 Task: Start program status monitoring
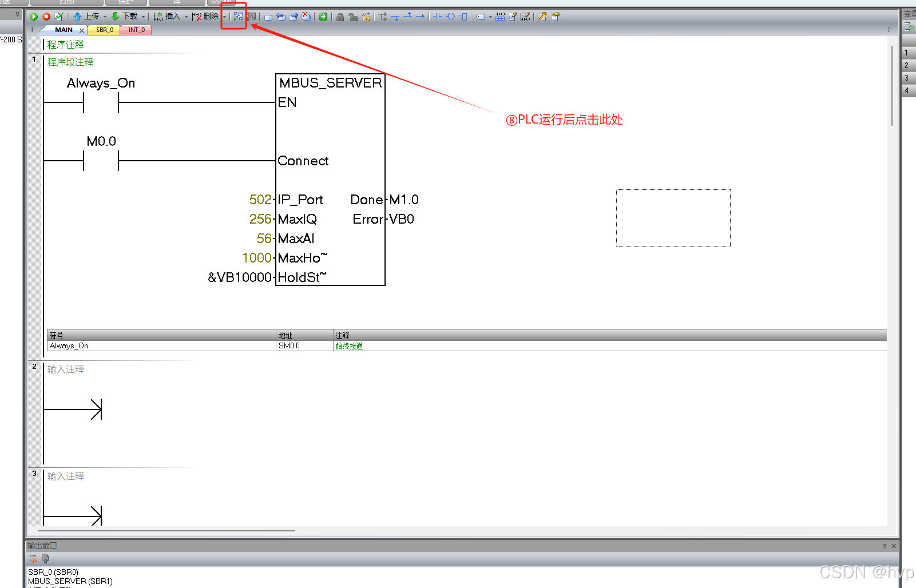238,16
